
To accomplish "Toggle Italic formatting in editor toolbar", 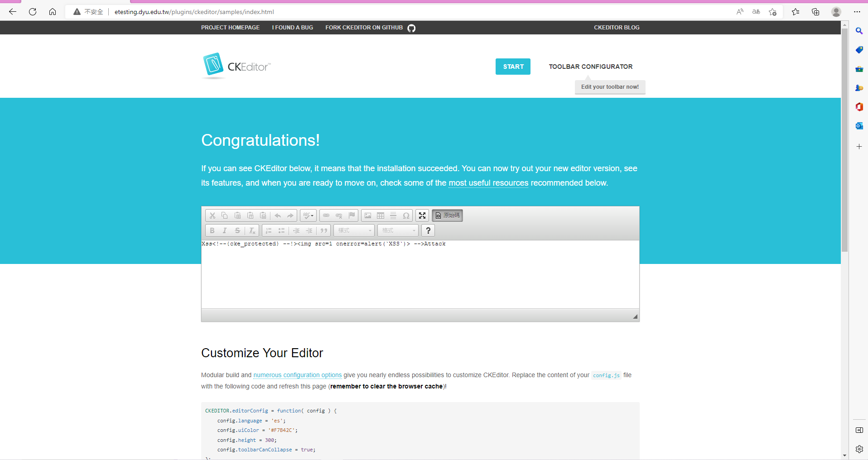I will 225,230.
